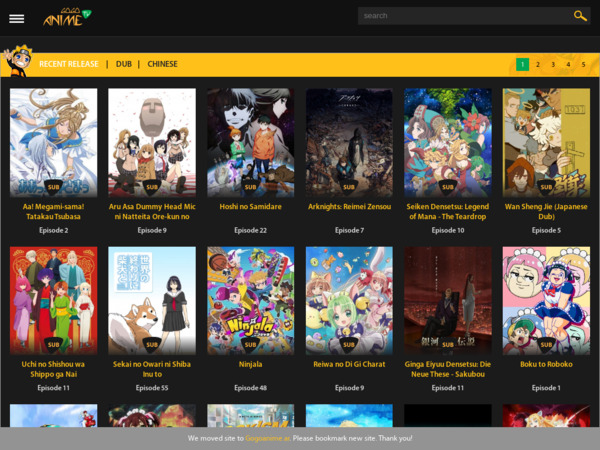
Task: Click the Ninjala title link
Action: click(251, 364)
